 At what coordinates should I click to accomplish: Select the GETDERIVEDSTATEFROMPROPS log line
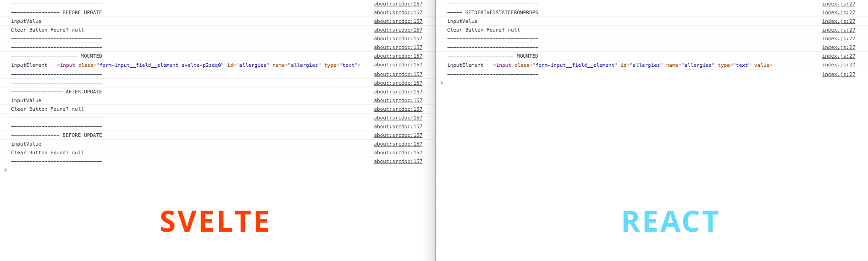point(492,12)
